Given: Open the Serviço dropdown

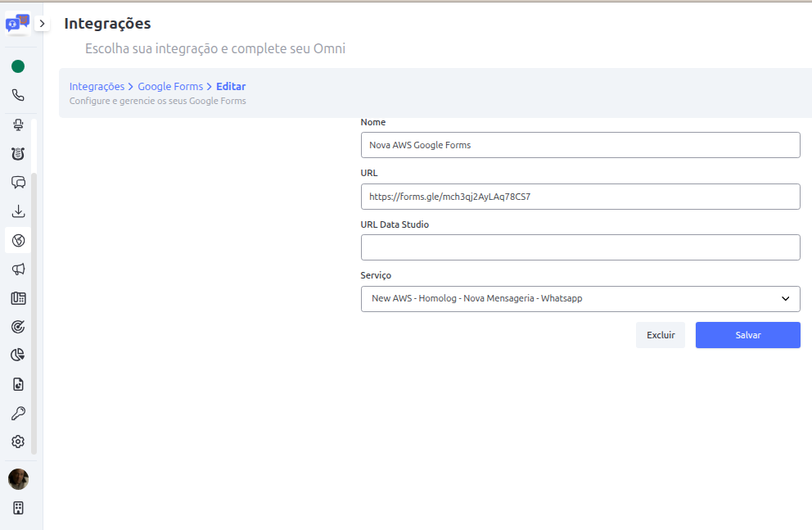Looking at the screenshot, I should (x=580, y=299).
